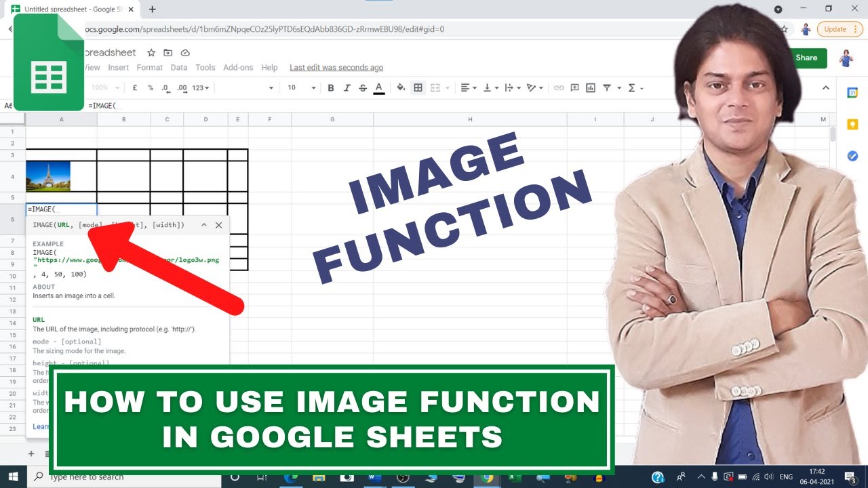The width and height of the screenshot is (868, 488).
Task: Check the cloud document status icon
Action: pos(185,53)
